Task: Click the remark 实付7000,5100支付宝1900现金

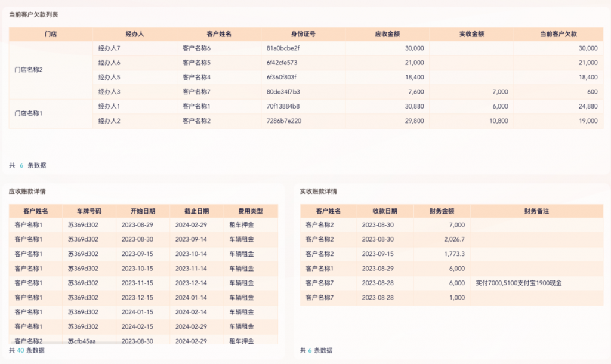Action: (x=519, y=283)
